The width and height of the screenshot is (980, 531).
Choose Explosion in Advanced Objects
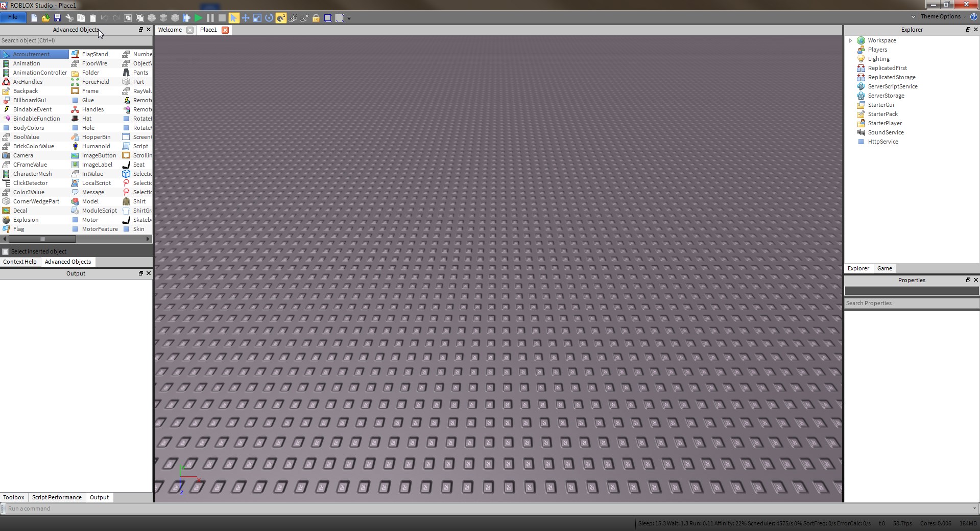[26, 220]
